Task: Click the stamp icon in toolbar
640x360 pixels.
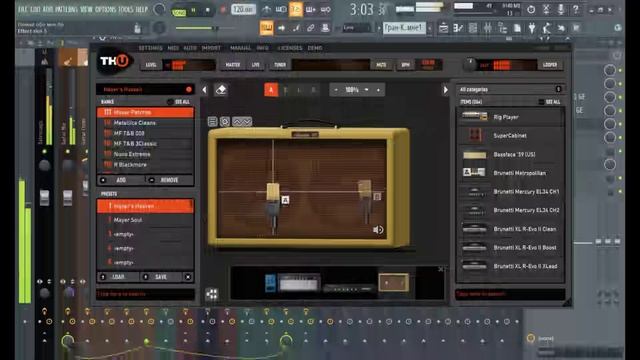Action: click(325, 28)
